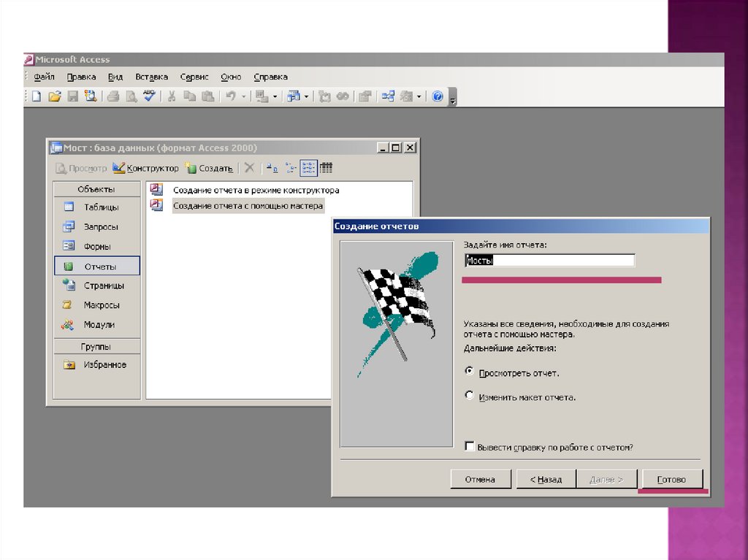Click Просмотр in the database window toolbar
The width and height of the screenshot is (748, 560).
[82, 168]
